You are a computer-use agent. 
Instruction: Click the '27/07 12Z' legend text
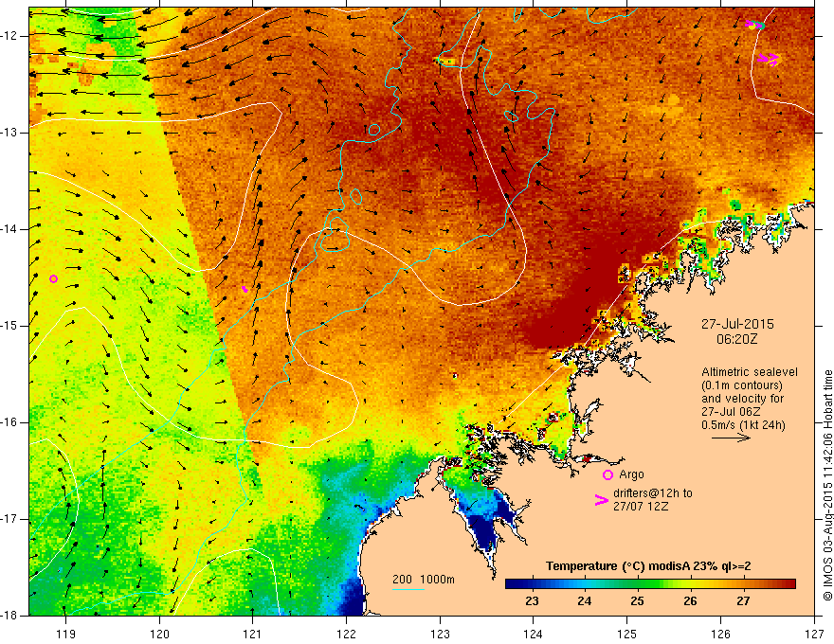pyautogui.click(x=641, y=507)
